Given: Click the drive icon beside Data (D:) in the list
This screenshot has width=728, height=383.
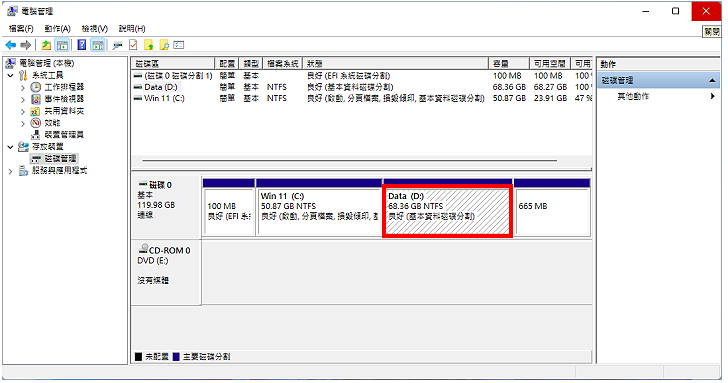Looking at the screenshot, I should [x=137, y=87].
